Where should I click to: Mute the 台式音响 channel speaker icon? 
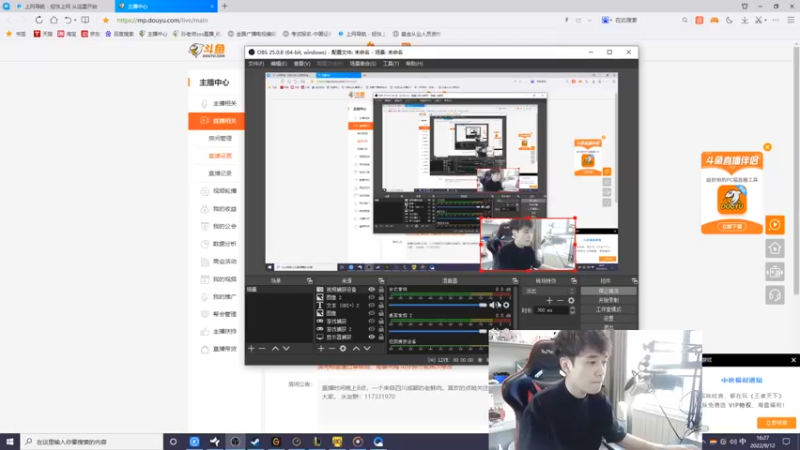pyautogui.click(x=493, y=305)
